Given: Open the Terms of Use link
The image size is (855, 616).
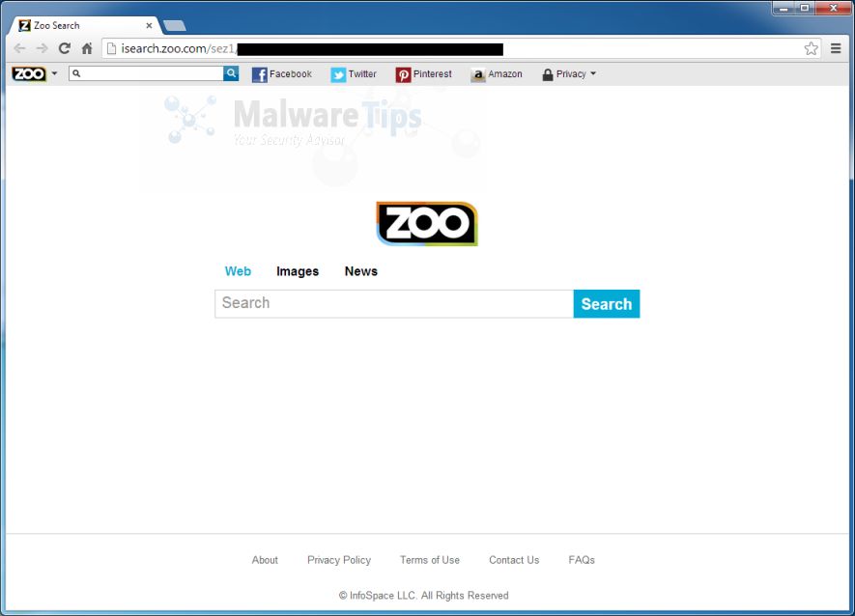Looking at the screenshot, I should point(430,560).
